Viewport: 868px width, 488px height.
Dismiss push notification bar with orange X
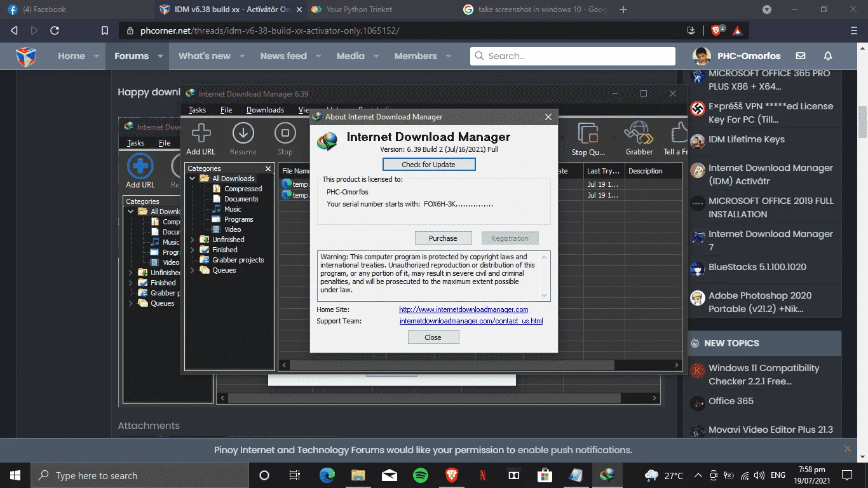tap(847, 449)
